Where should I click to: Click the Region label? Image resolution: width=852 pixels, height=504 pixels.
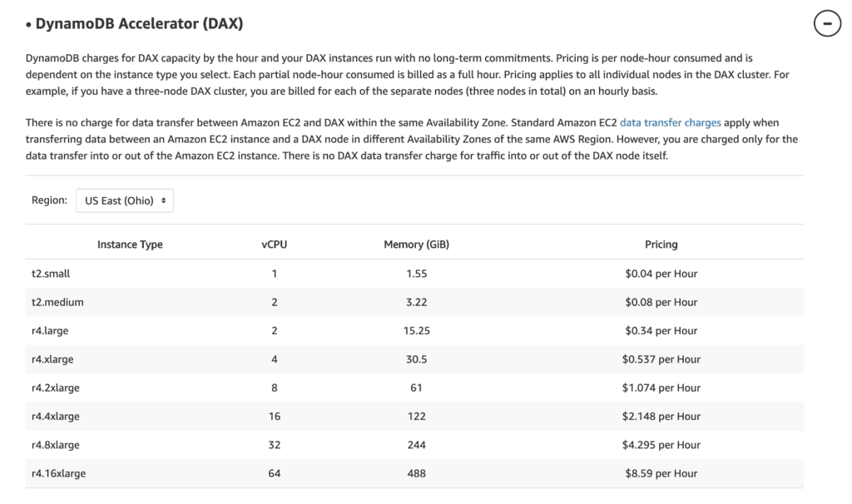tap(49, 200)
